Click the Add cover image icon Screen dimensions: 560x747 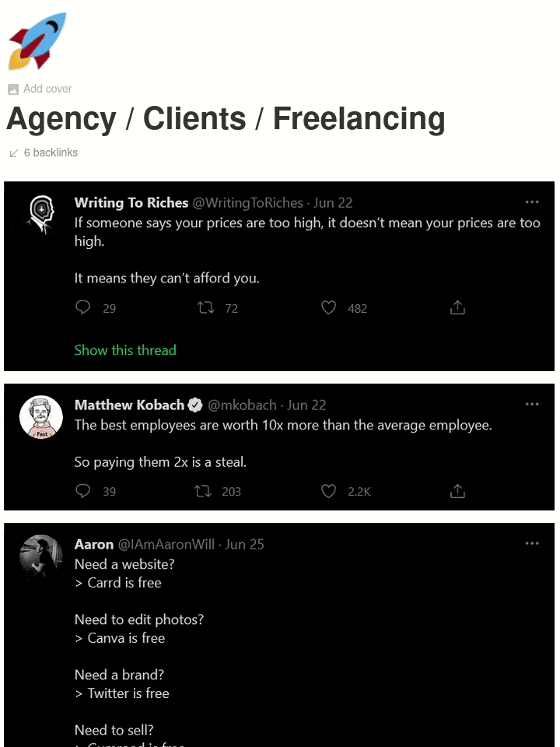pyautogui.click(x=13, y=89)
